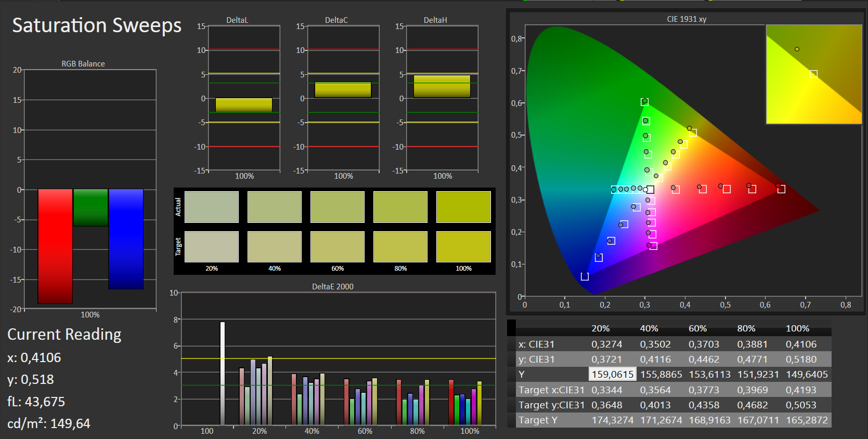
Task: Click the Target Y 165,2872 table cell
Action: click(x=807, y=420)
